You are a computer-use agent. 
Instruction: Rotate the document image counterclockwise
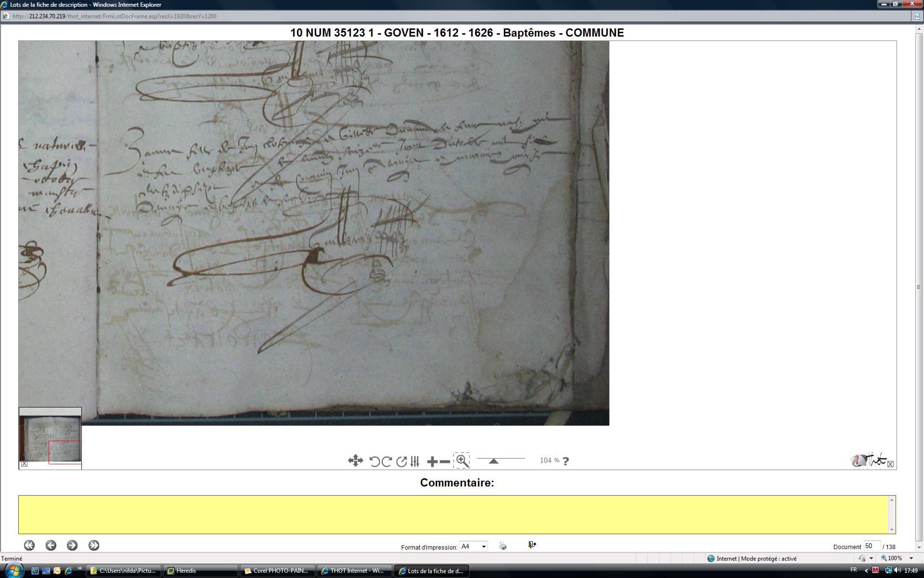[x=374, y=461]
